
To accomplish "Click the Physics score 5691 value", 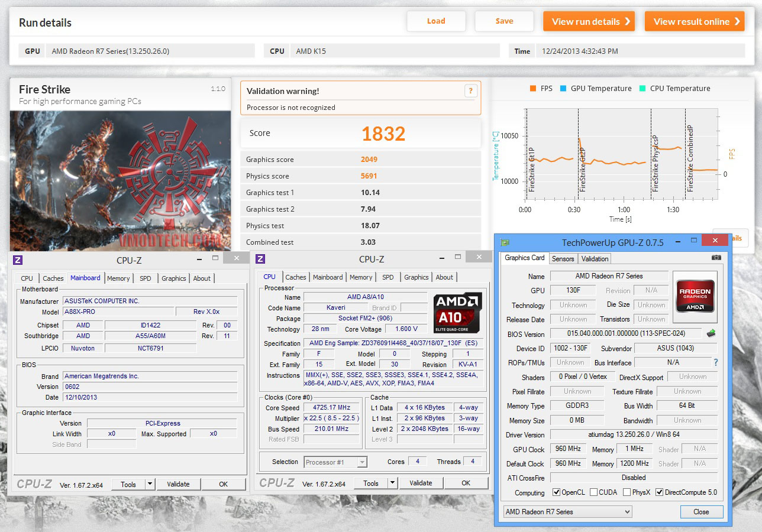I will coord(369,176).
